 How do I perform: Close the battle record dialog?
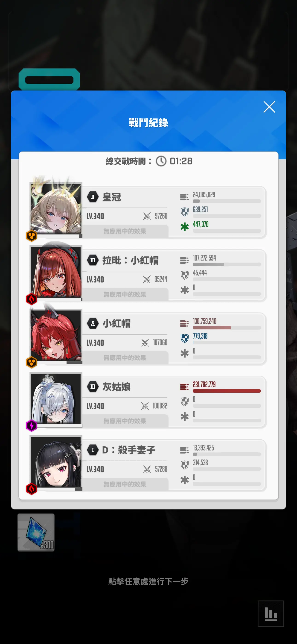tap(269, 107)
